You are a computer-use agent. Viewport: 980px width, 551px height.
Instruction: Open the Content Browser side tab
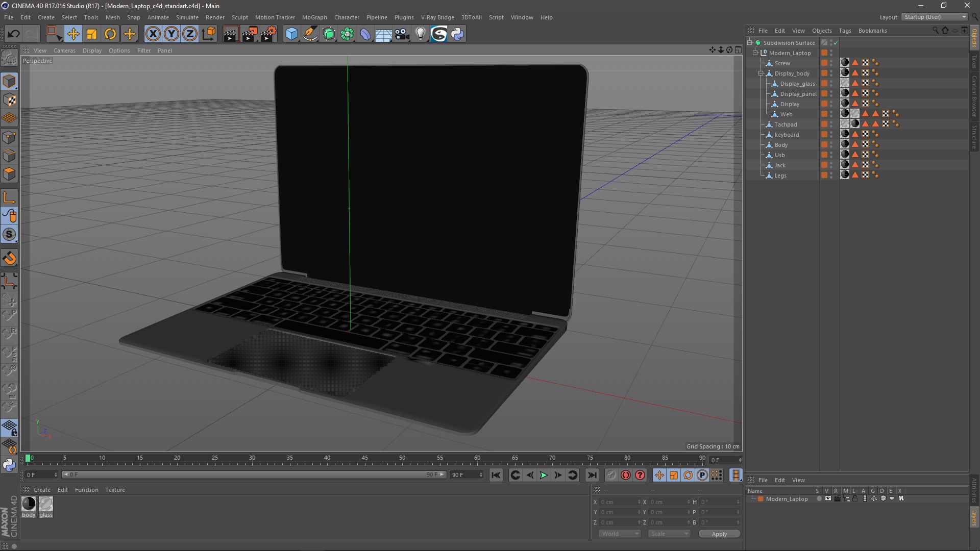point(974,96)
